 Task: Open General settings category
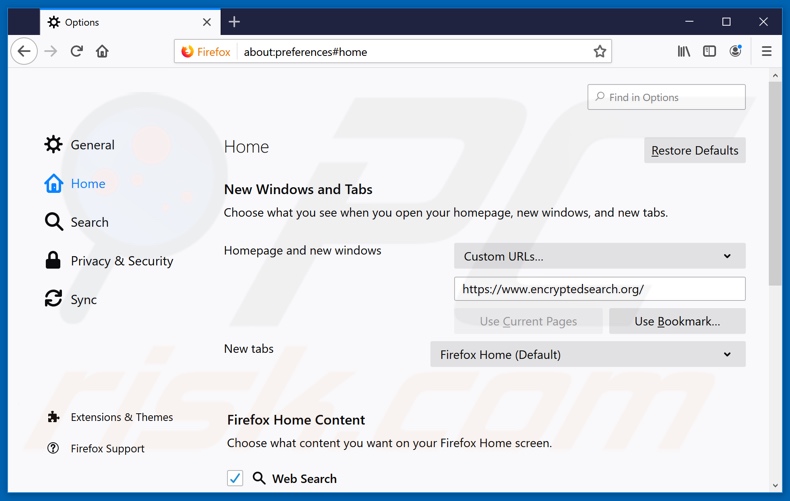click(x=79, y=145)
